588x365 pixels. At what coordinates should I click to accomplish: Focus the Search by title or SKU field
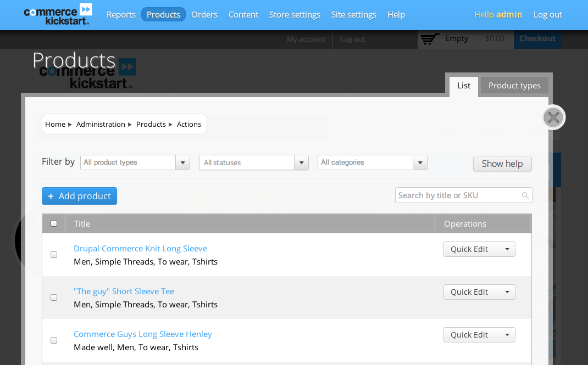457,195
